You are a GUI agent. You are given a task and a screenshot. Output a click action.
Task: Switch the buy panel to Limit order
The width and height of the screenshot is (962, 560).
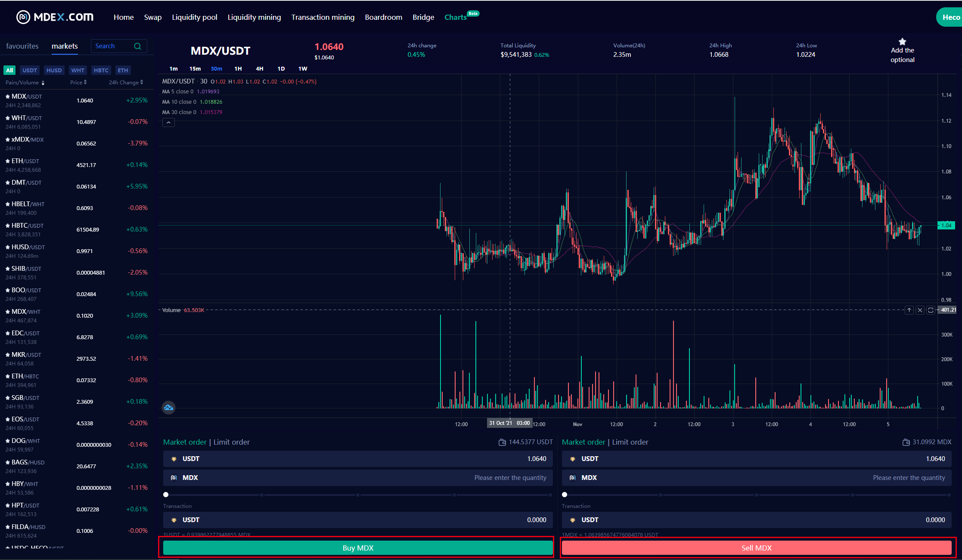[x=232, y=442]
